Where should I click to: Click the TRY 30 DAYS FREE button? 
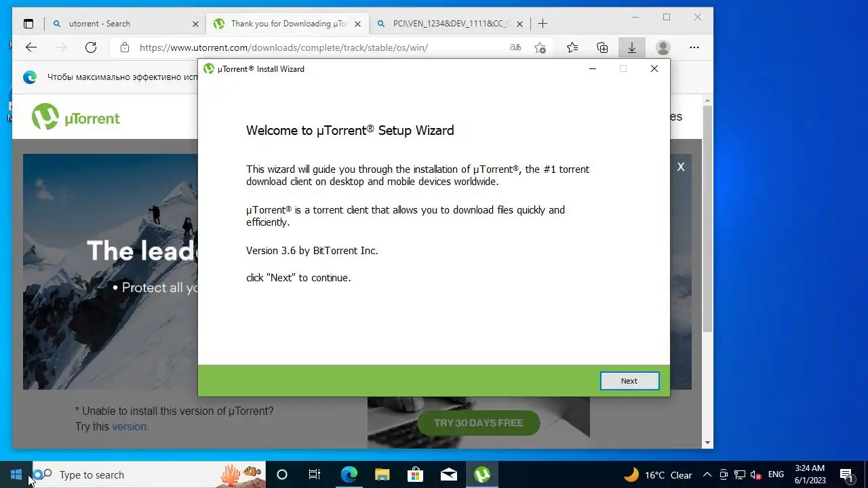tap(478, 423)
